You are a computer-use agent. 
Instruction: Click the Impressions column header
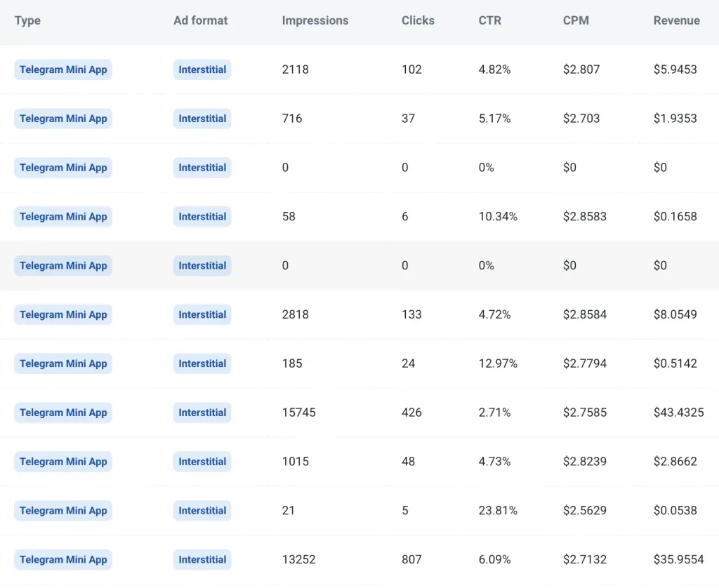click(x=315, y=20)
